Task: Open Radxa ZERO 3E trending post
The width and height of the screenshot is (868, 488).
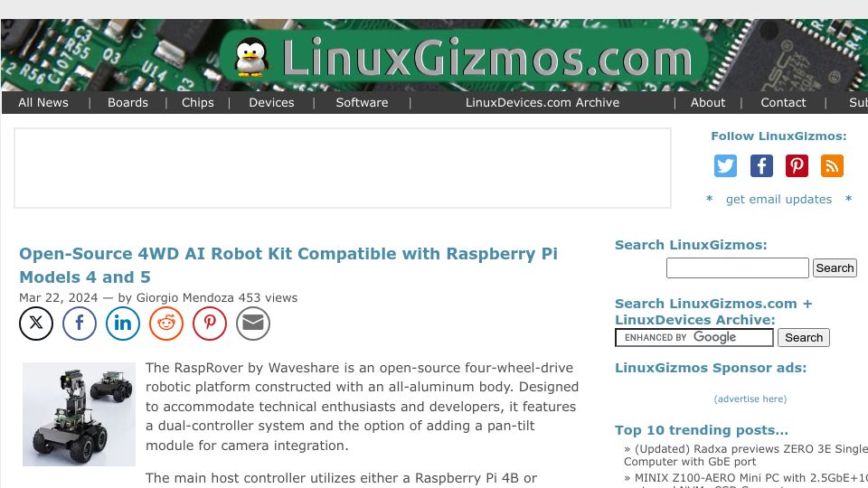Action: click(746, 455)
